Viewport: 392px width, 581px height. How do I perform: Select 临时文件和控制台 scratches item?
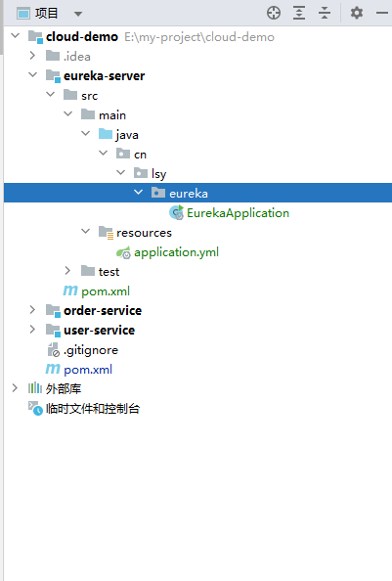click(93, 409)
